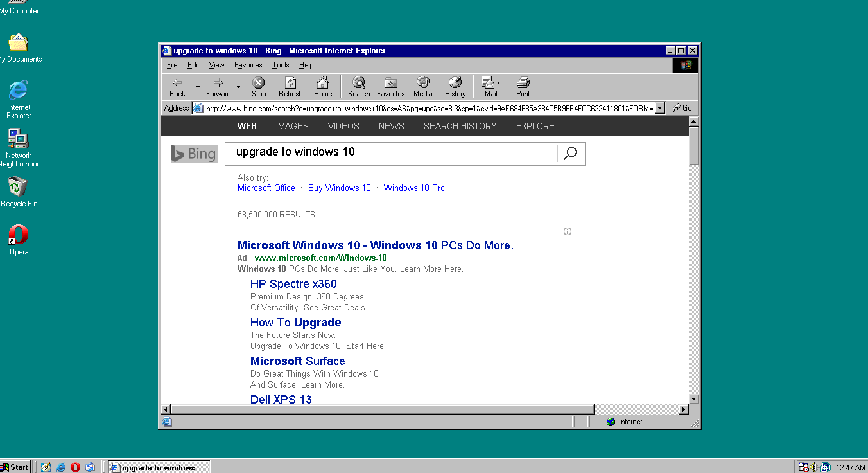Click the network tray icon beside the clock
This screenshot has width=868, height=473.
[826, 467]
